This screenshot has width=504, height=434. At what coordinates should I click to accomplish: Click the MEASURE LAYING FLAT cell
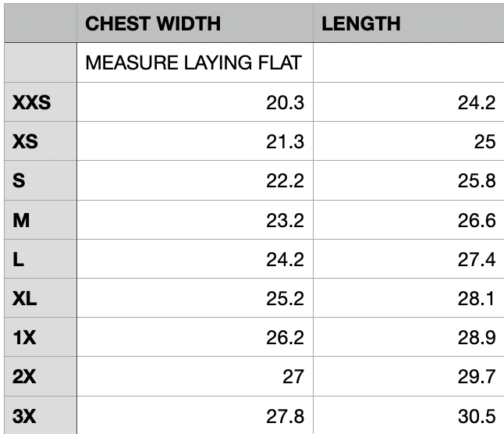click(x=195, y=62)
